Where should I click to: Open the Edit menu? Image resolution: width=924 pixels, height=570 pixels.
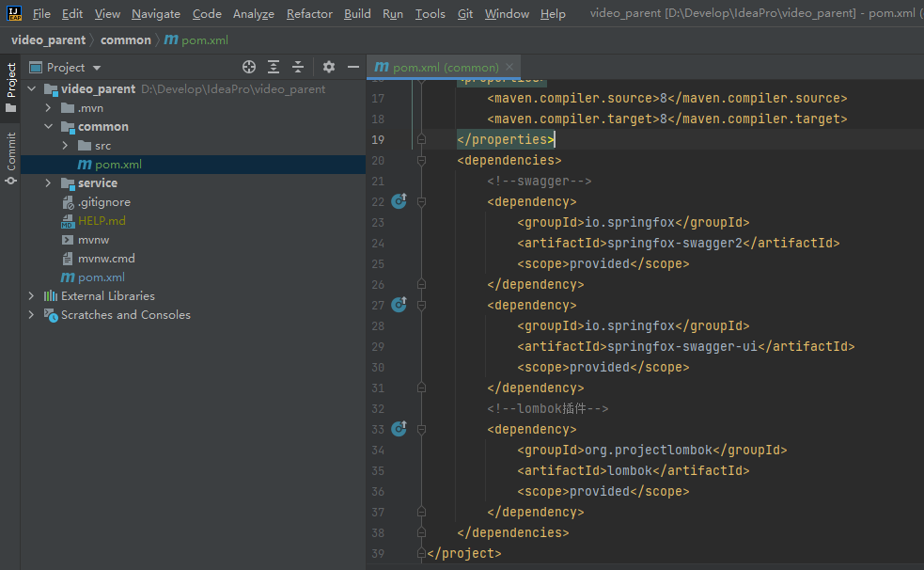click(72, 13)
